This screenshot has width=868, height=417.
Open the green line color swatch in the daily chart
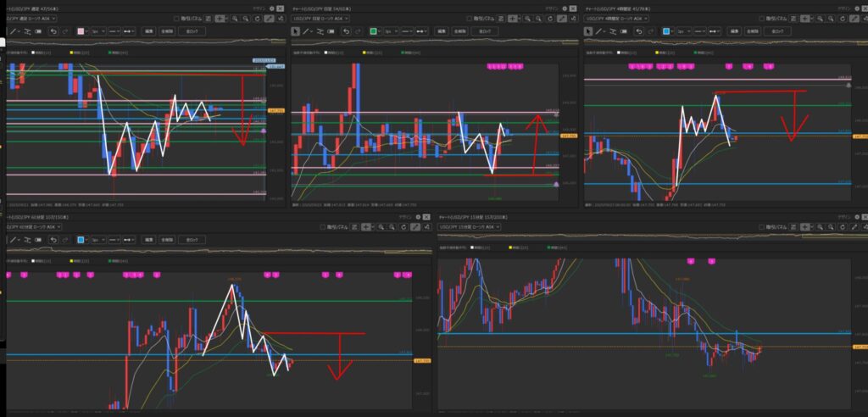pos(375,31)
